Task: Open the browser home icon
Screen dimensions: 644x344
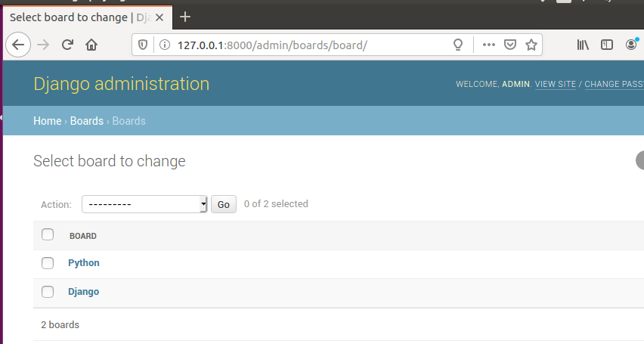Action: (x=91, y=45)
